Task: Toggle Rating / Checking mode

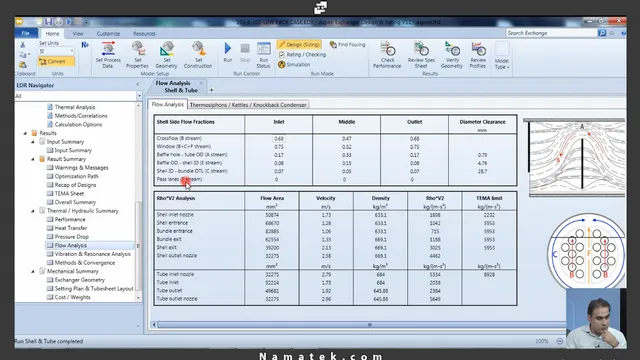Action: tap(302, 54)
